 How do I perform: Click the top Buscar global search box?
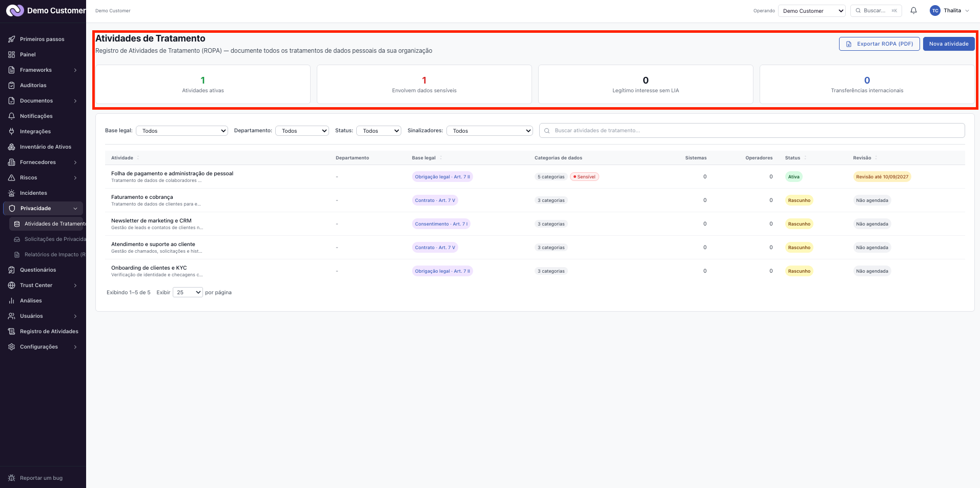pos(876,10)
